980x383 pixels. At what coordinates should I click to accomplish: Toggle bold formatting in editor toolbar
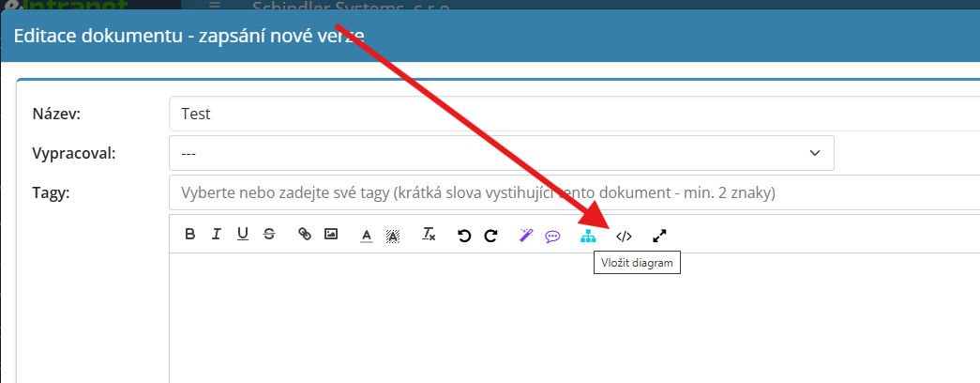[x=190, y=235]
